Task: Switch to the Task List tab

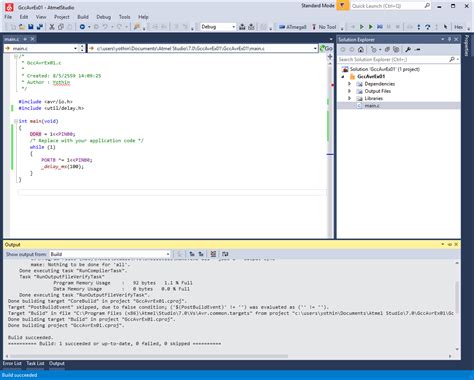Action: 35,363
